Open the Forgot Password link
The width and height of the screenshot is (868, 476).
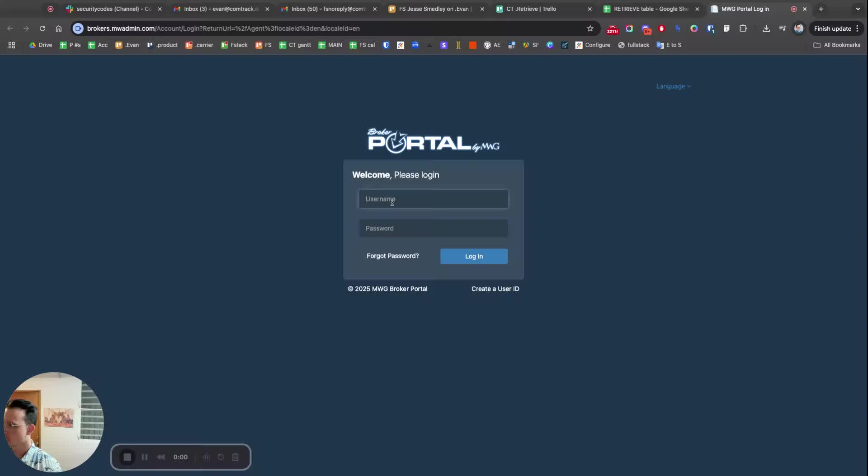[x=392, y=256]
